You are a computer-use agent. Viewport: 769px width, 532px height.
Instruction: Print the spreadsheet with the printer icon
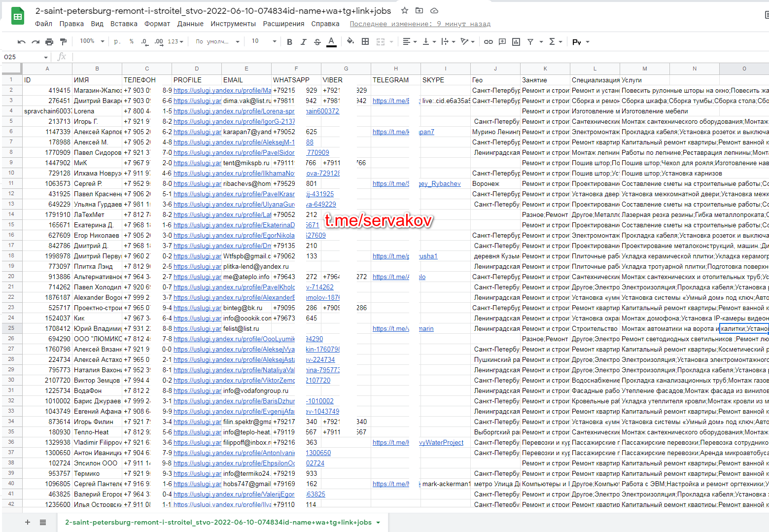(x=49, y=42)
